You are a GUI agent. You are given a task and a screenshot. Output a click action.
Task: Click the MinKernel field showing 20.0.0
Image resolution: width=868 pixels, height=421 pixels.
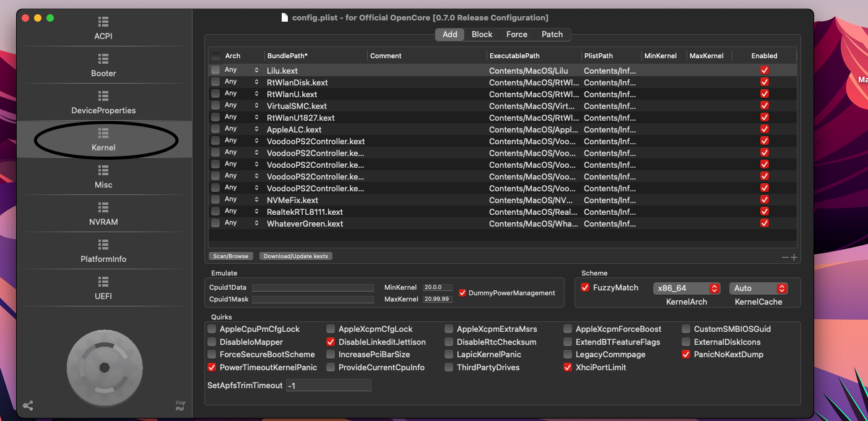click(438, 288)
